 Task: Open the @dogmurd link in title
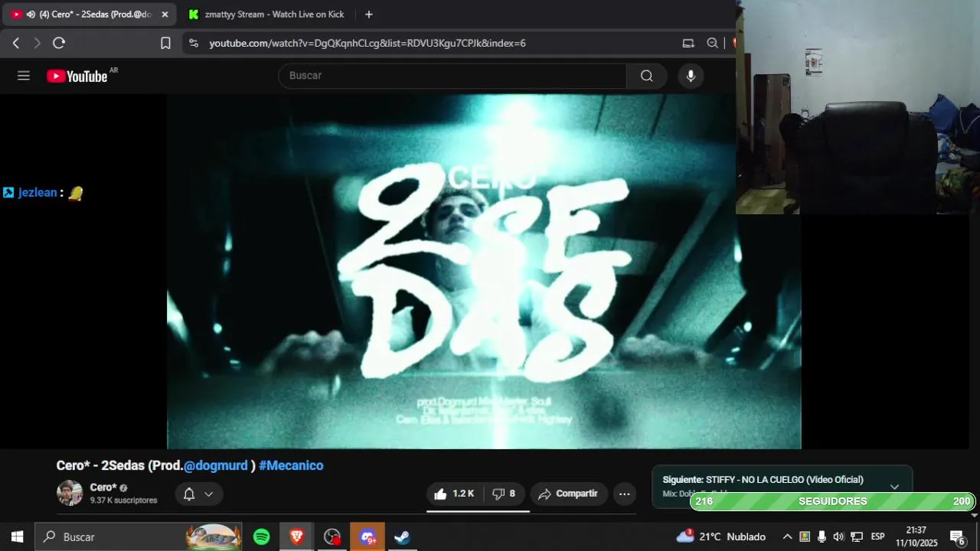216,465
